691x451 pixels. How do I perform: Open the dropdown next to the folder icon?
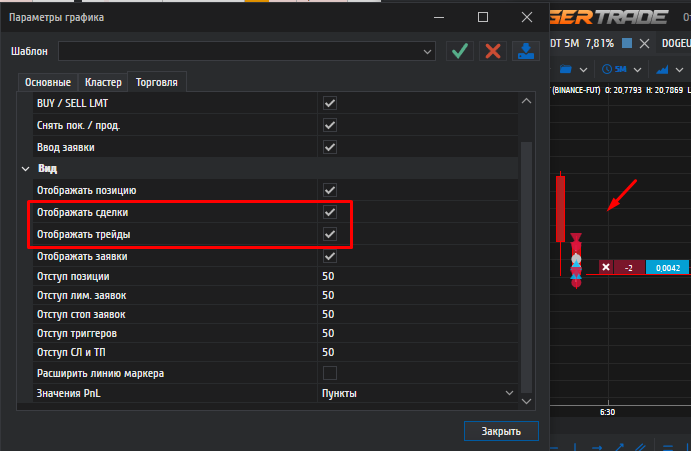coord(583,70)
